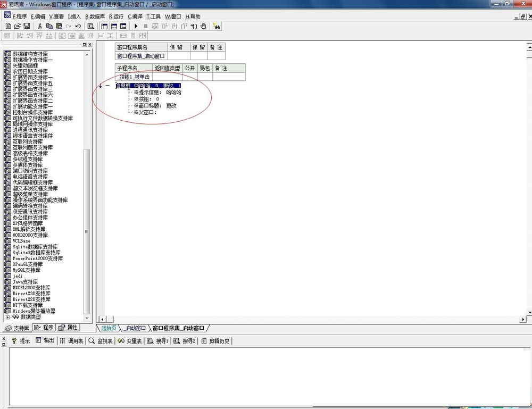Click the Stop square icon
Viewport: 532px width, 409px height.
click(x=146, y=26)
